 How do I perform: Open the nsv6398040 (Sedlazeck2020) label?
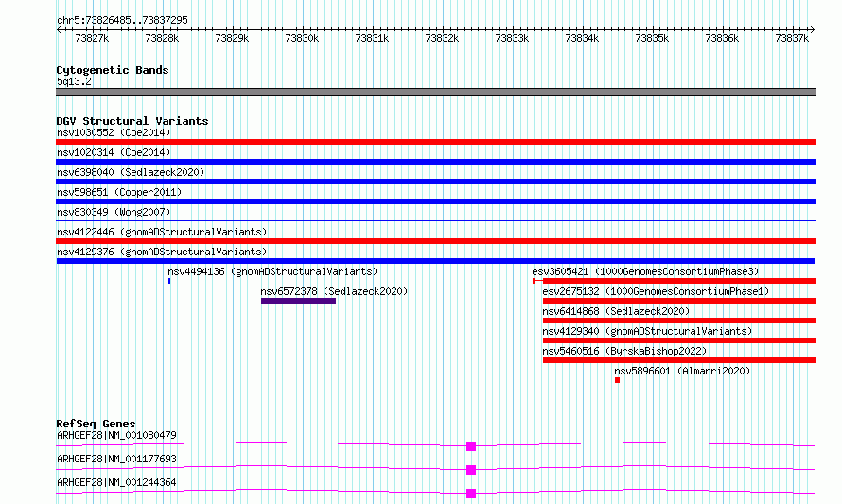pos(131,172)
